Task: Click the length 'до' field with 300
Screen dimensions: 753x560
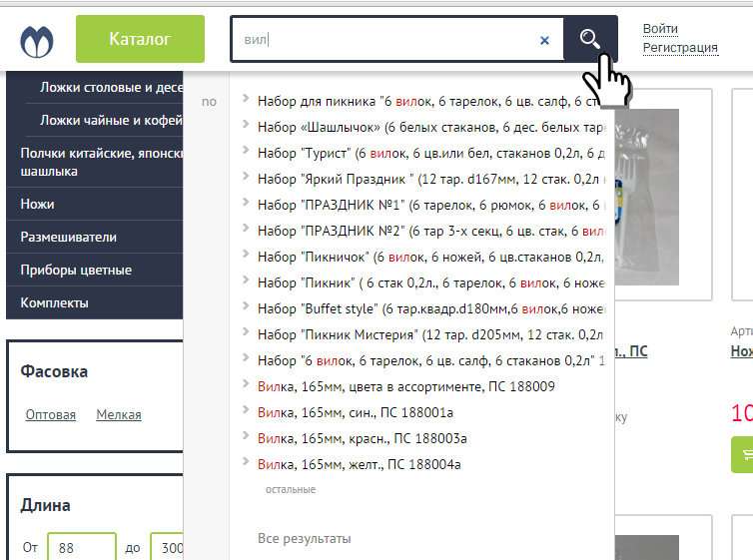Action: point(167,547)
